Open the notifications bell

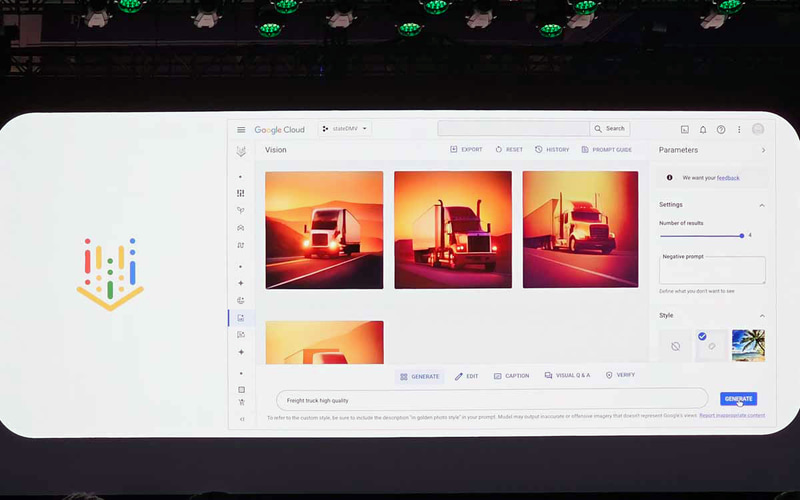[x=703, y=130]
